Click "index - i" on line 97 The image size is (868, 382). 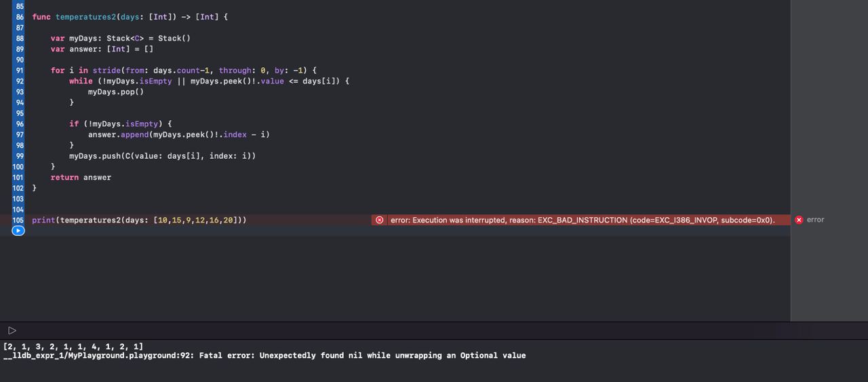click(244, 135)
